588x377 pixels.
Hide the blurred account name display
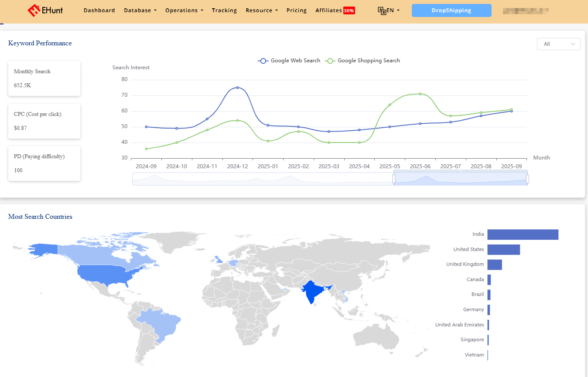point(526,10)
